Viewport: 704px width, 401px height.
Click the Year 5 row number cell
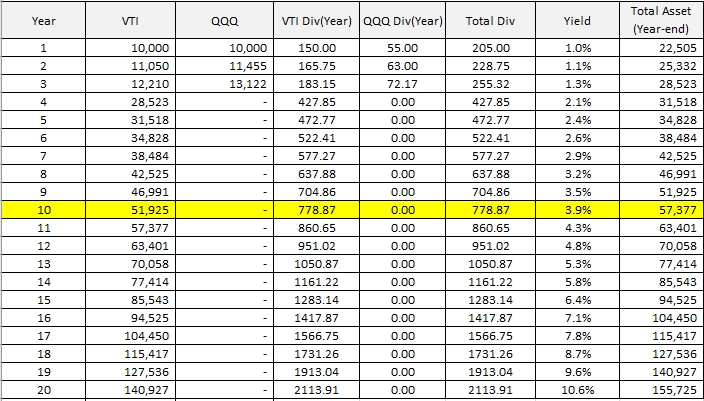click(x=44, y=120)
